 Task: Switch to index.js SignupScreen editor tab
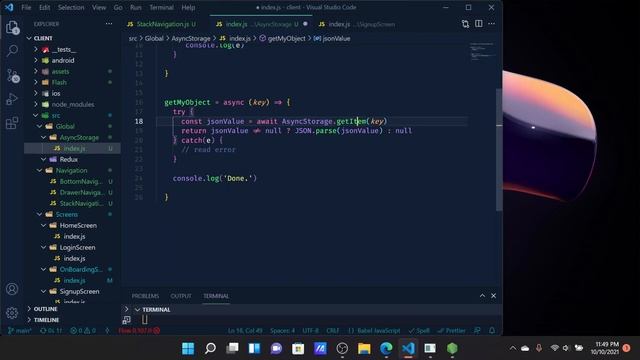[357, 24]
